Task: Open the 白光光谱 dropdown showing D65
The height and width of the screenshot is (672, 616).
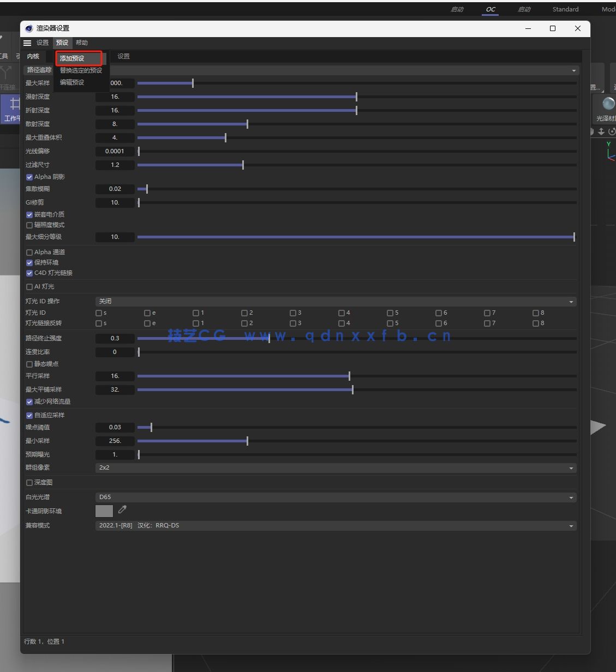Action: click(x=334, y=497)
